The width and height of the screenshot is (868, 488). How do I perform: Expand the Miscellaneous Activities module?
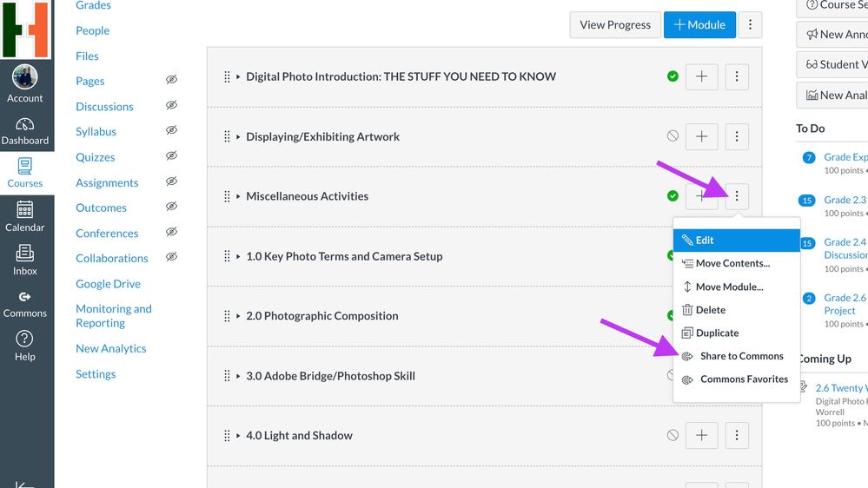point(239,196)
